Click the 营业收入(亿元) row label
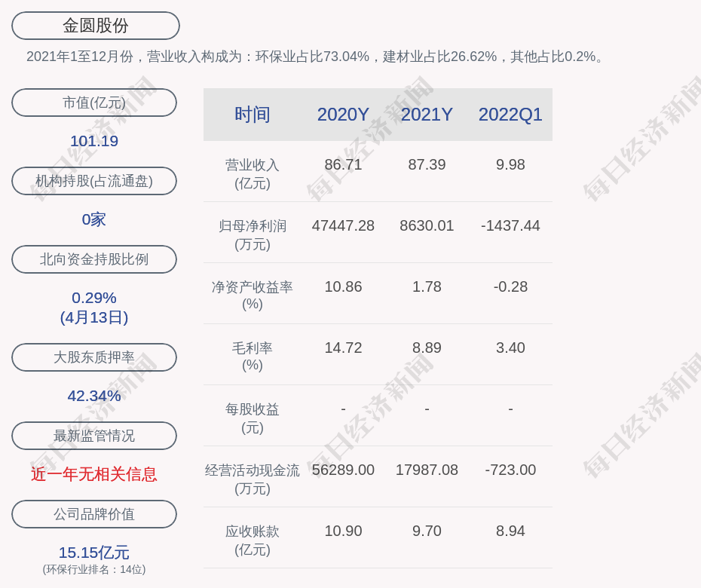The height and width of the screenshot is (588, 701). tap(252, 173)
